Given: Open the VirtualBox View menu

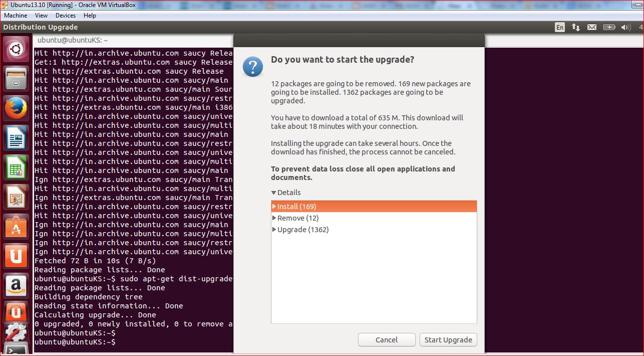Looking at the screenshot, I should click(42, 16).
